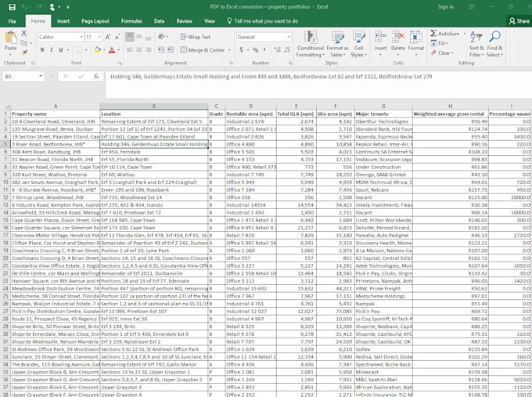532x397 pixels.
Task: Toggle Underline formatting
Action: click(x=61, y=50)
